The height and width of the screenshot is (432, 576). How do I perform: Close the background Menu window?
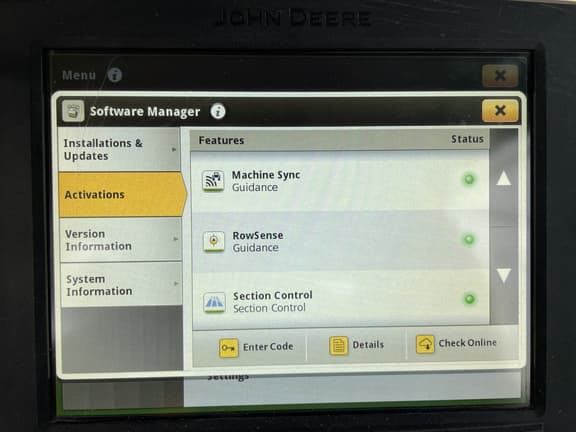(500, 76)
